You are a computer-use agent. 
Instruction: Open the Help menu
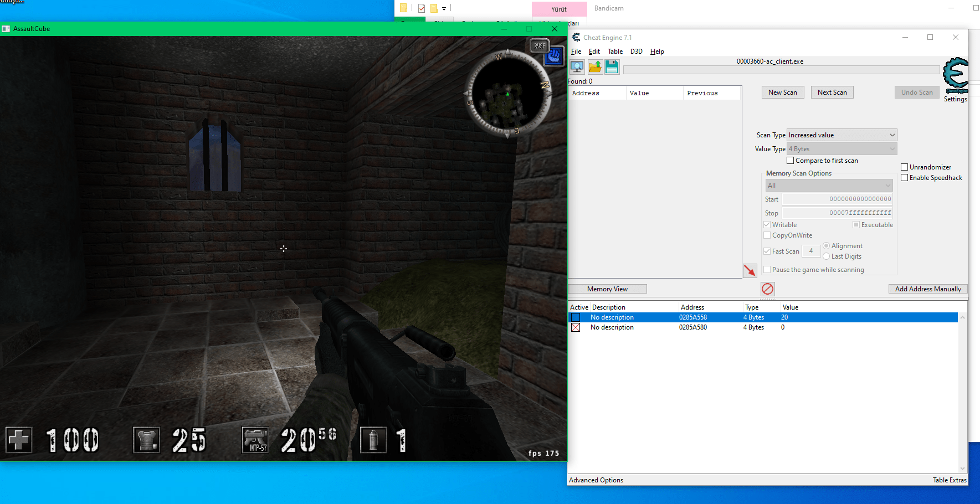[x=657, y=52]
